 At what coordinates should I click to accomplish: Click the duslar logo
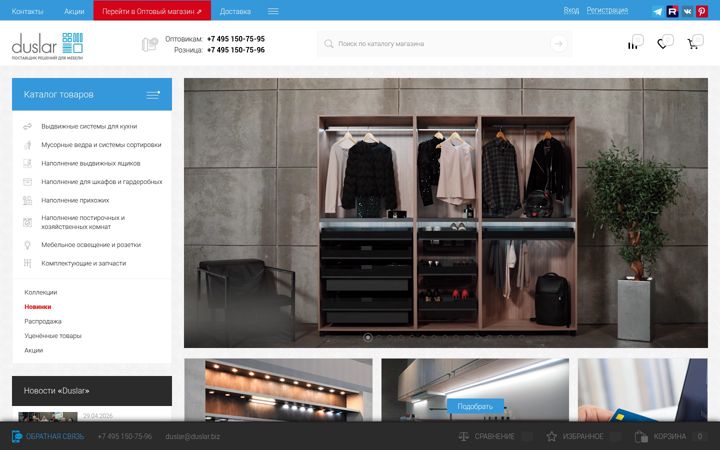tap(47, 46)
